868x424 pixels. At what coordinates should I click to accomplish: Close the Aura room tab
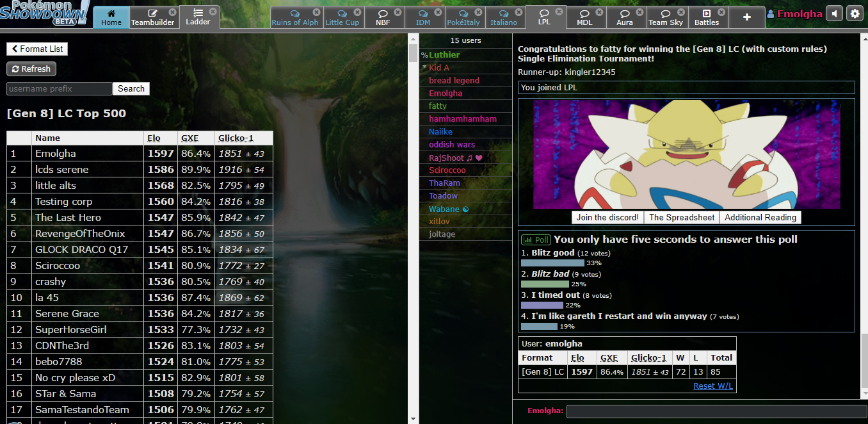640,12
